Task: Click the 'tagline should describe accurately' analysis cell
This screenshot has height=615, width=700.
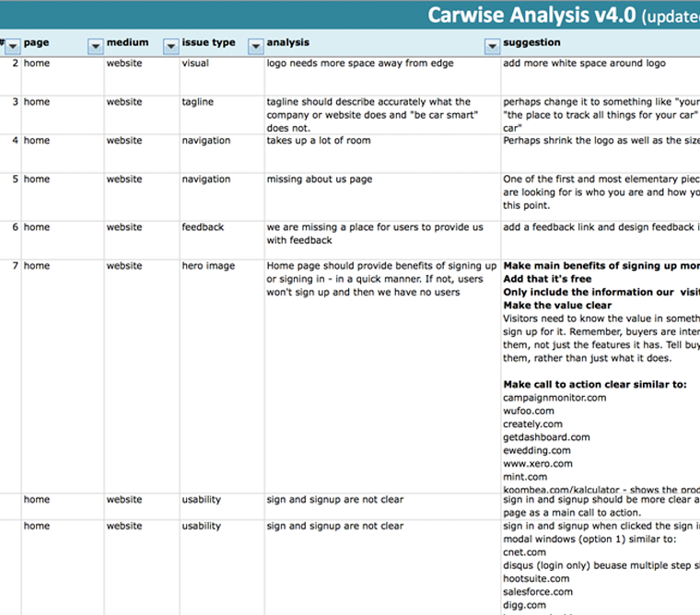Action: click(382, 115)
